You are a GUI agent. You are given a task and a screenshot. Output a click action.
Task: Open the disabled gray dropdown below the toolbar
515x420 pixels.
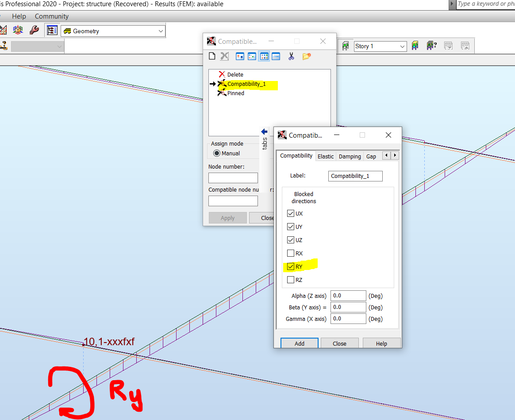[37, 46]
